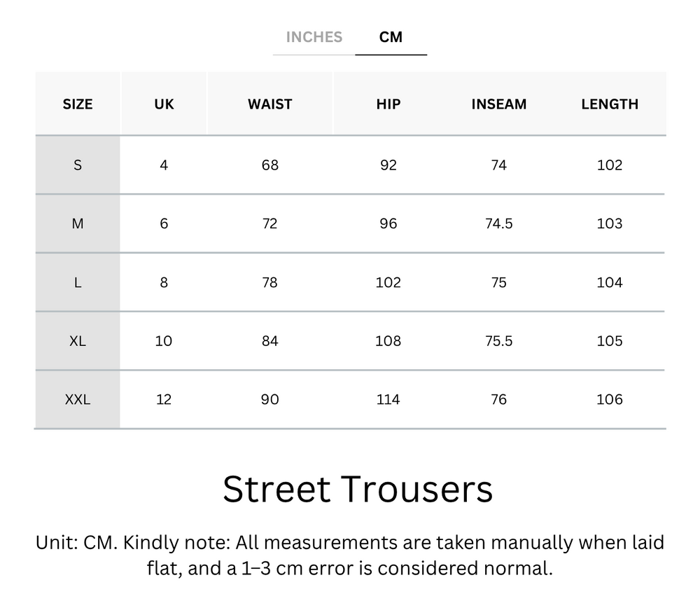Switch to the INCHES tab
700x601 pixels.
point(314,37)
